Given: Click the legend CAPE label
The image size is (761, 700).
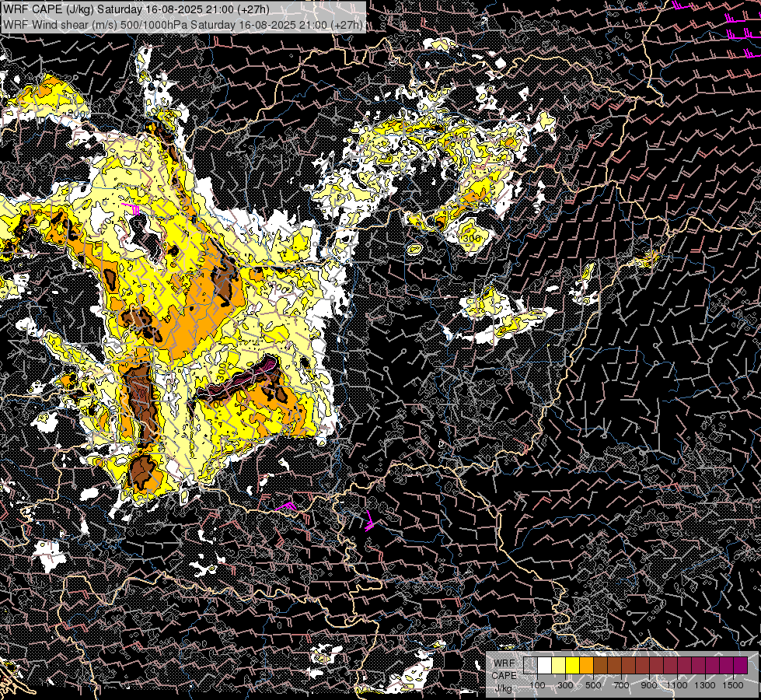Looking at the screenshot, I should pyautogui.click(x=504, y=676).
